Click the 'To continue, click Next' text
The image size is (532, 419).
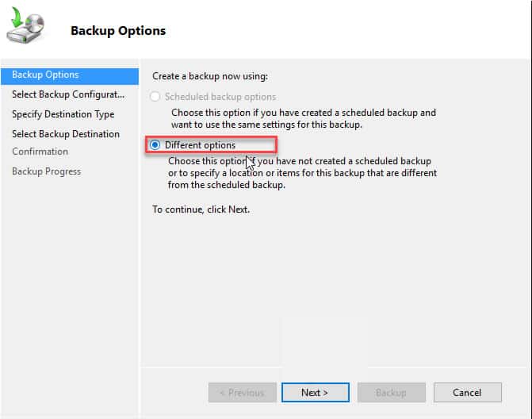[201, 209]
